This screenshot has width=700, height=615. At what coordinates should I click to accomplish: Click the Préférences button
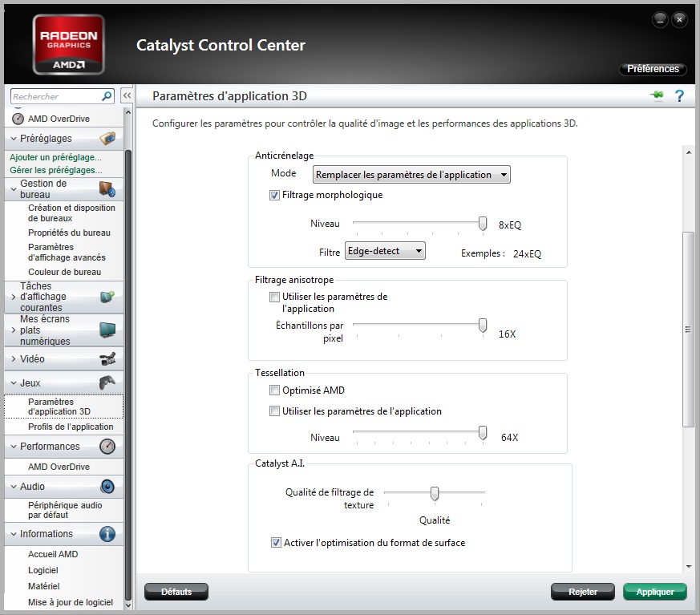(x=653, y=69)
